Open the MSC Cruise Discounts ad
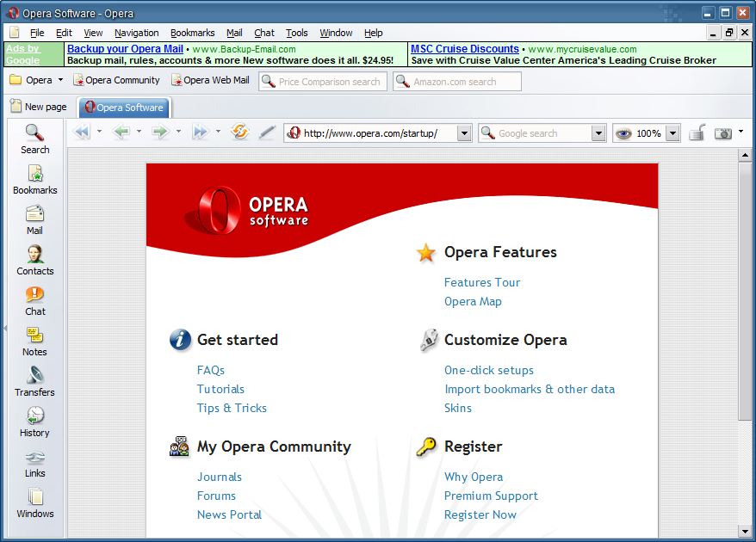Viewport: 756px width, 542px height. (x=465, y=49)
